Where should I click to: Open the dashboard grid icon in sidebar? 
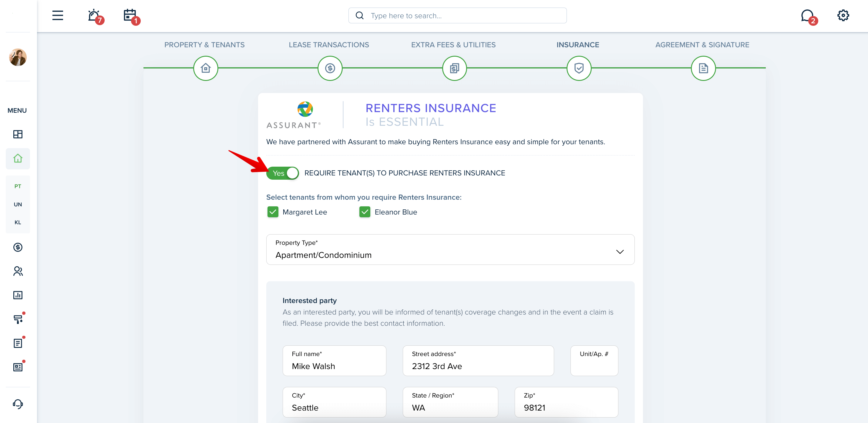pos(18,134)
